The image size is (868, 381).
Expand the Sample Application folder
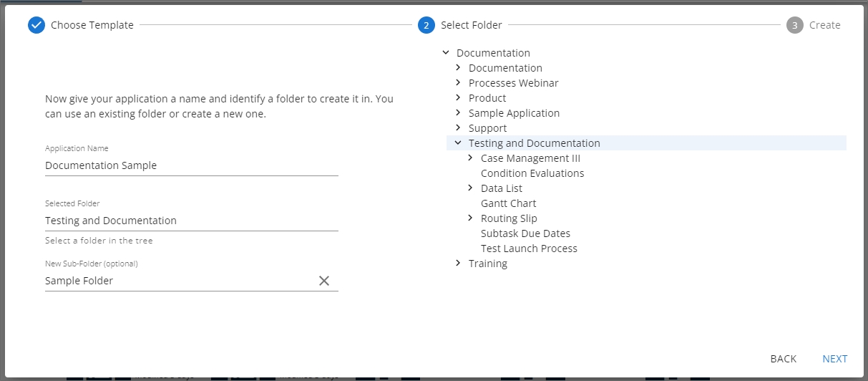[458, 112]
